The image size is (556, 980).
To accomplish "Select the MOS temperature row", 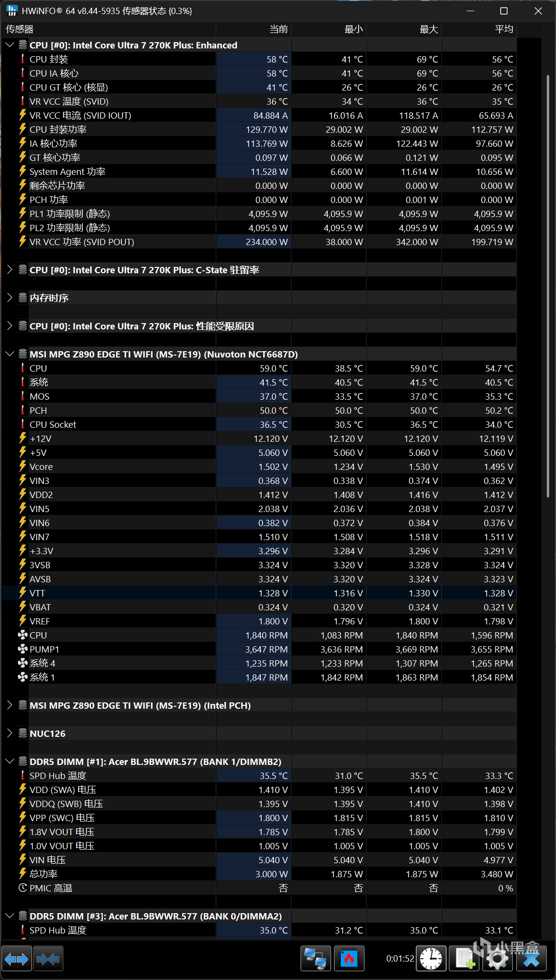I will click(x=259, y=396).
